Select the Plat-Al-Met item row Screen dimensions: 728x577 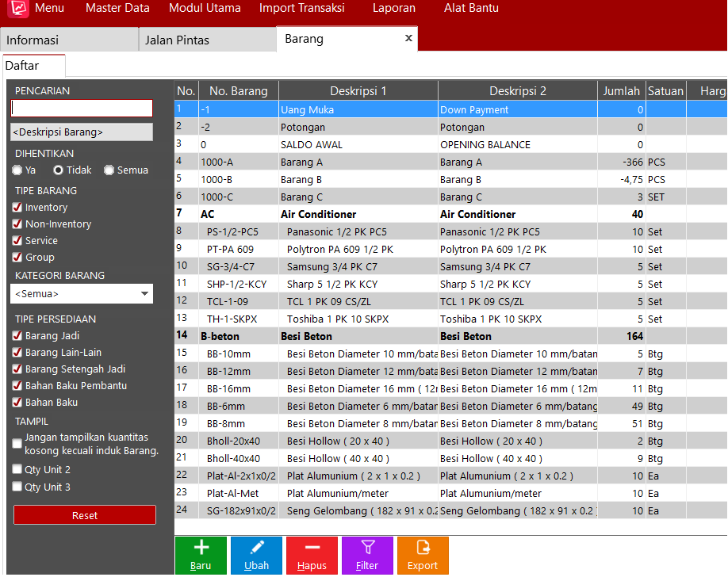pyautogui.click(x=450, y=494)
